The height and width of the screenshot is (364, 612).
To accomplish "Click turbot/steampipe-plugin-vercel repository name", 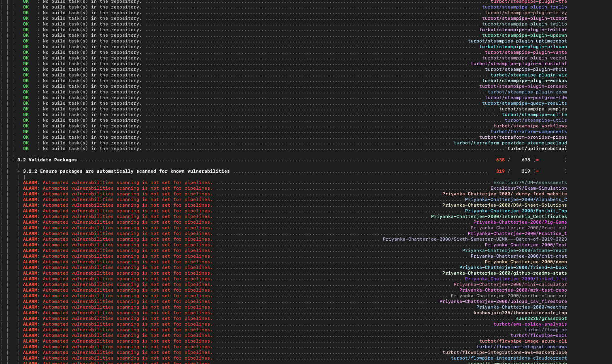I will (x=525, y=58).
